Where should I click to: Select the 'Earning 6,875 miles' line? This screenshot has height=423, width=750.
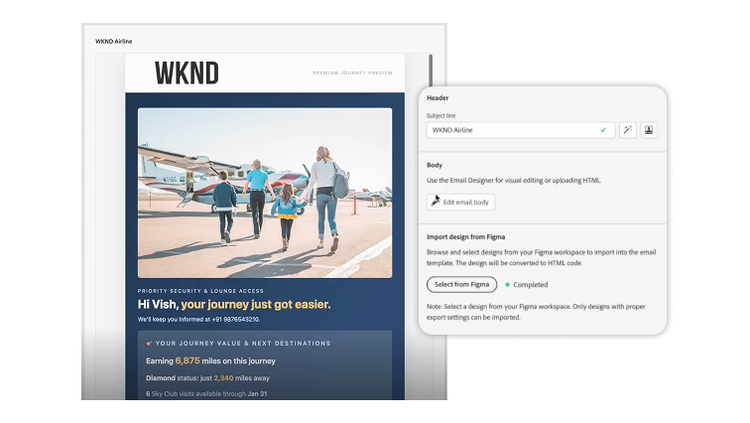click(211, 361)
